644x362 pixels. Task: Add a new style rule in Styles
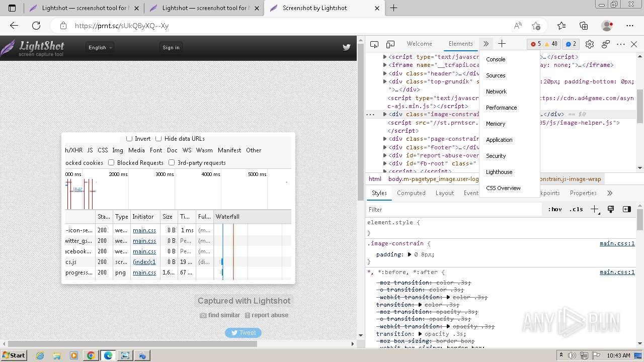595,209
